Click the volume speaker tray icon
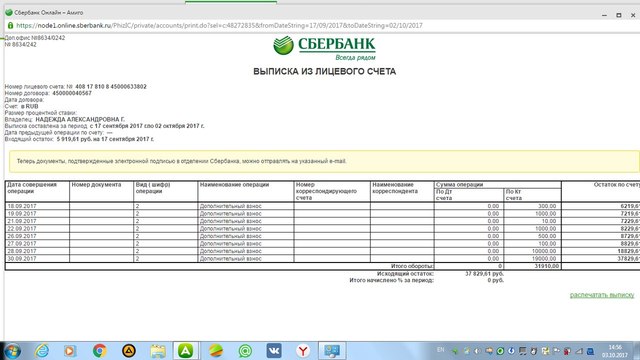Image resolution: width=640 pixels, height=360 pixels. pos(478,351)
